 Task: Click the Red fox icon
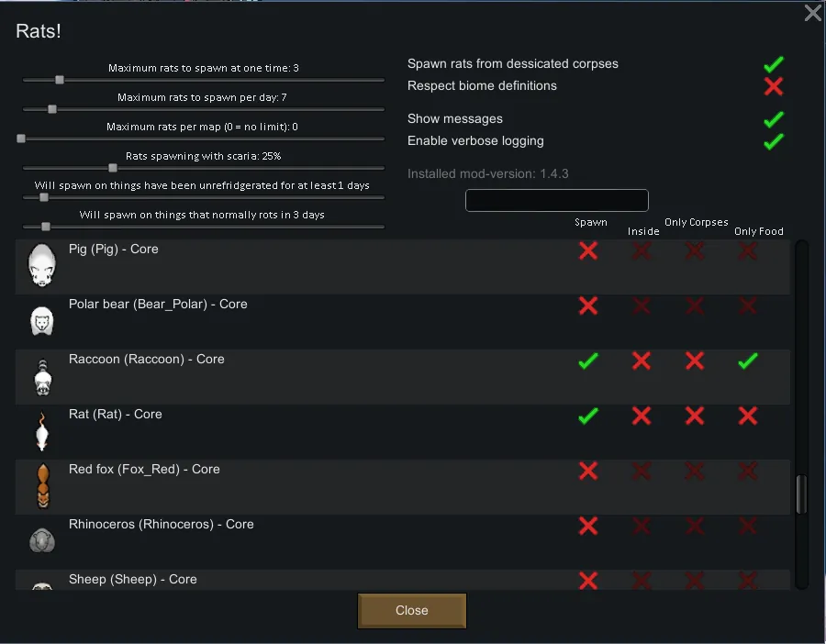coord(41,486)
